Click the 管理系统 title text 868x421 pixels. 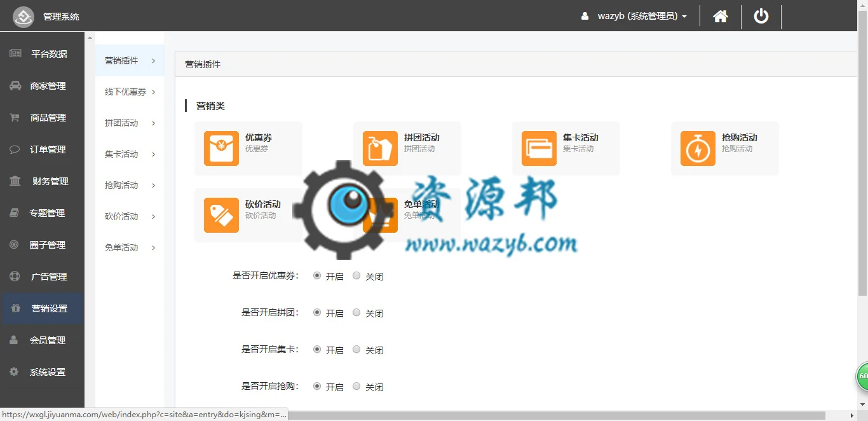click(61, 17)
